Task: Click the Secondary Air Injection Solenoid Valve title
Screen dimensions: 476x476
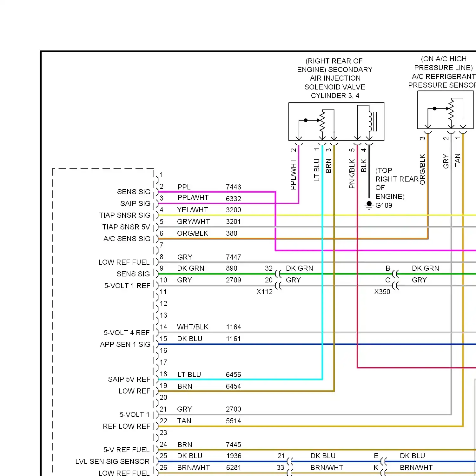Action: coord(335,78)
